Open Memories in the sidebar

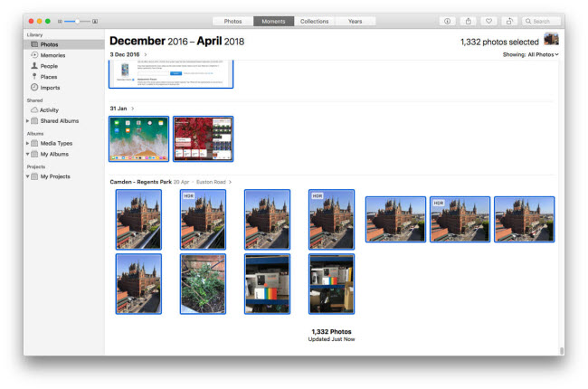(52, 55)
